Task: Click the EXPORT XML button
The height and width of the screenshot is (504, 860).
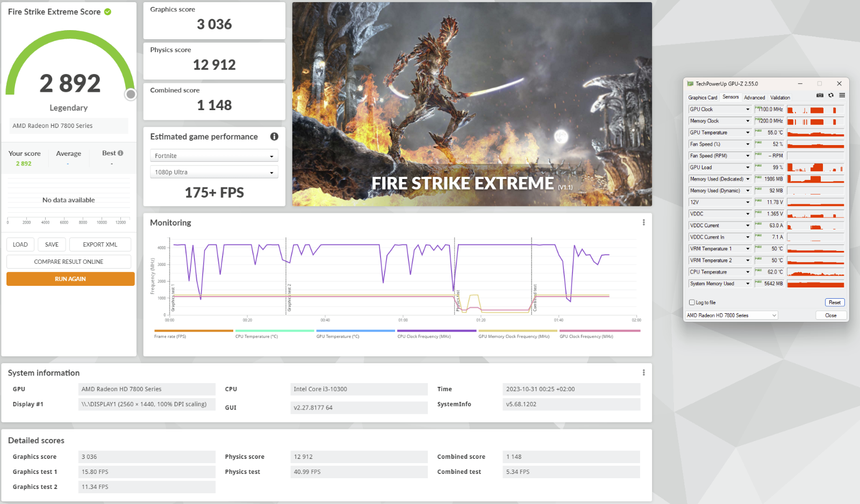Action: (100, 244)
